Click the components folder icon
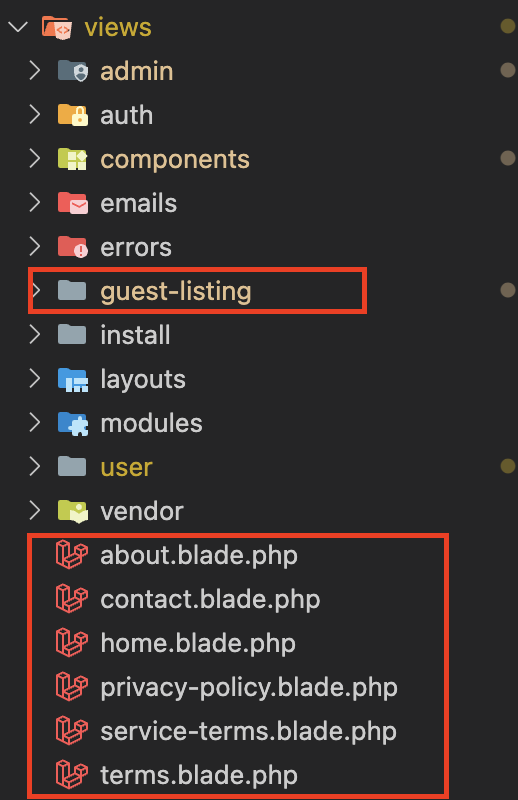The height and width of the screenshot is (800, 518). pyautogui.click(x=72, y=159)
